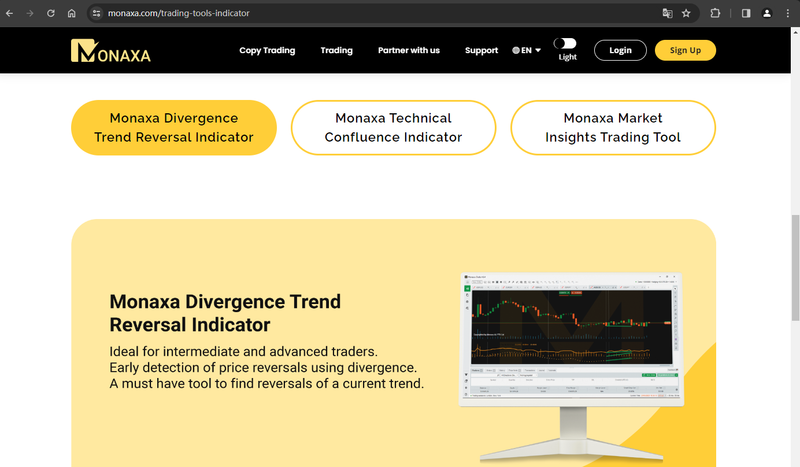The width and height of the screenshot is (800, 467).
Task: Bookmark this page with the star icon
Action: (686, 13)
